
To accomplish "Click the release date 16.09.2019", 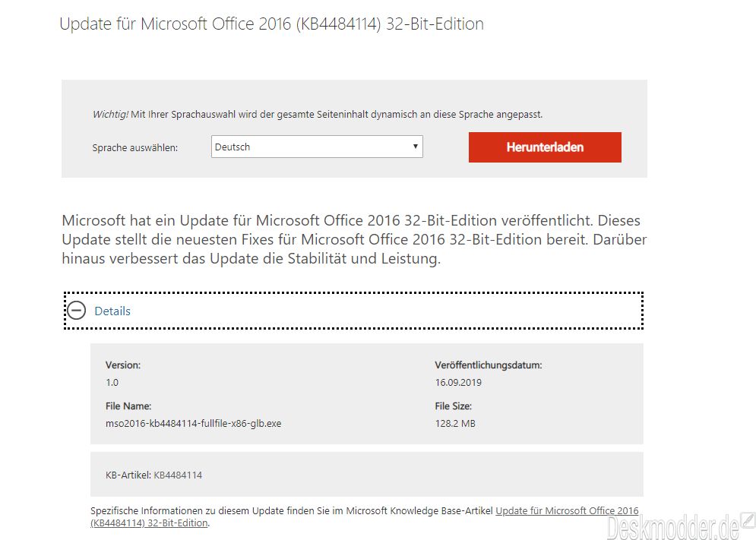I will (458, 383).
